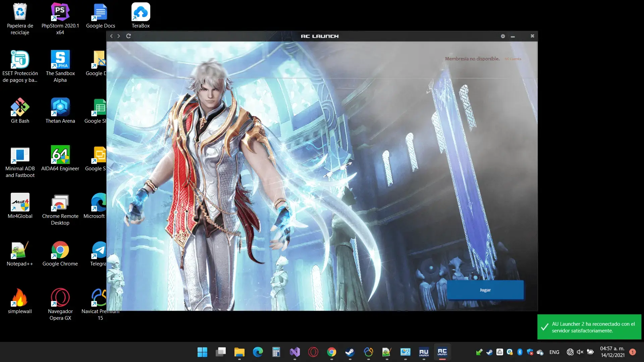Open Visual Studio from taskbar
The width and height of the screenshot is (644, 362).
(x=294, y=352)
